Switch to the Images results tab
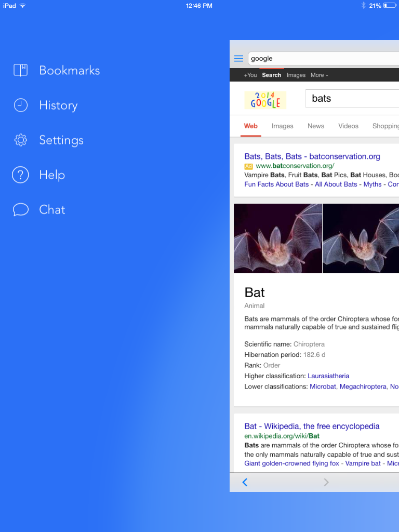This screenshot has height=532, width=399. pos(282,126)
